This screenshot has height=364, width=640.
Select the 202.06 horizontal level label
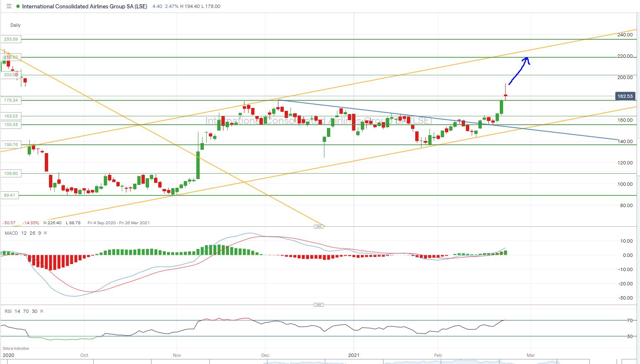pyautogui.click(x=11, y=75)
